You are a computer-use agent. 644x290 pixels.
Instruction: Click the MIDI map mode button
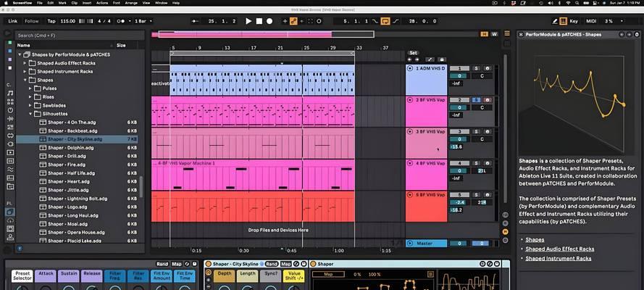click(591, 21)
